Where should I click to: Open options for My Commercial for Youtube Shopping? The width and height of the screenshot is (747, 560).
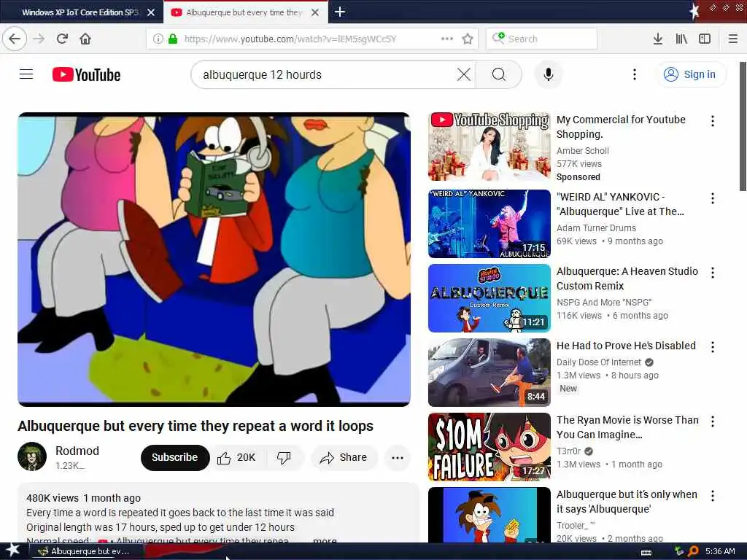pyautogui.click(x=713, y=121)
